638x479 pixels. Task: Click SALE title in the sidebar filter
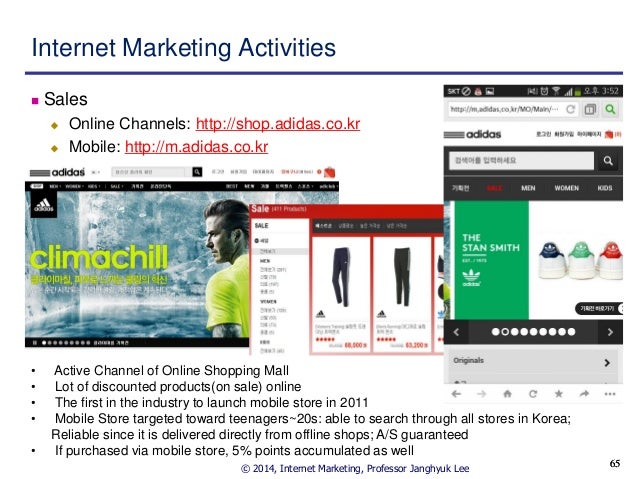[262, 225]
